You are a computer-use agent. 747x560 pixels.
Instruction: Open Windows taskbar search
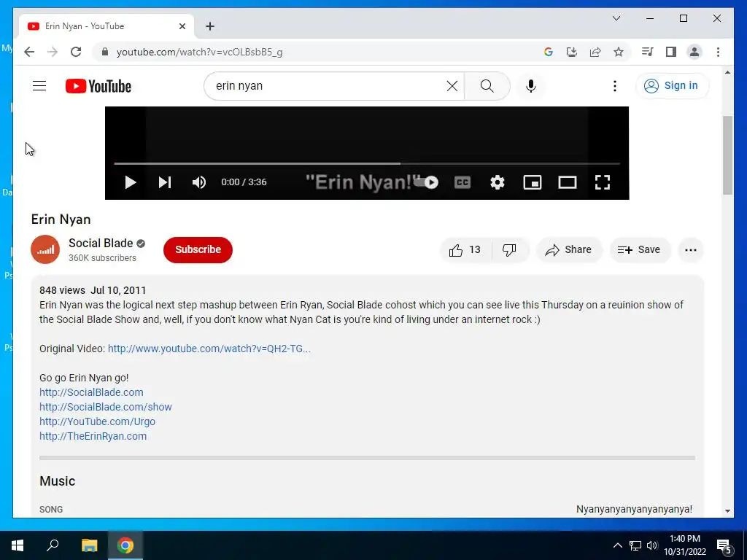coord(53,545)
